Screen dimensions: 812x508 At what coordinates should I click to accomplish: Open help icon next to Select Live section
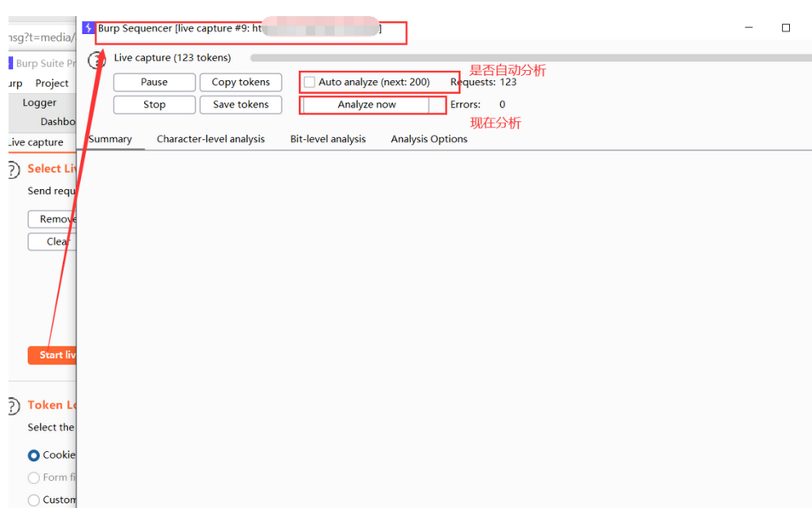14,170
